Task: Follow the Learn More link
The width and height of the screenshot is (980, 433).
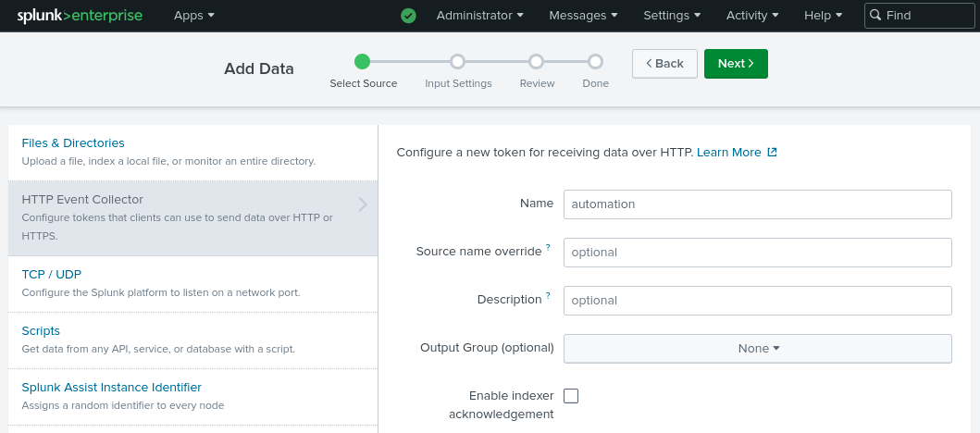Action: pyautogui.click(x=736, y=153)
